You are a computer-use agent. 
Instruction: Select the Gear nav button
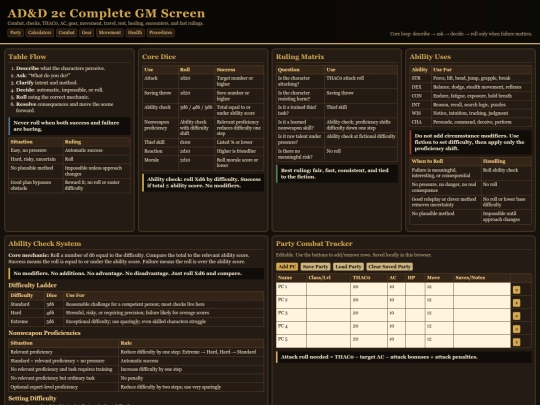point(86,33)
